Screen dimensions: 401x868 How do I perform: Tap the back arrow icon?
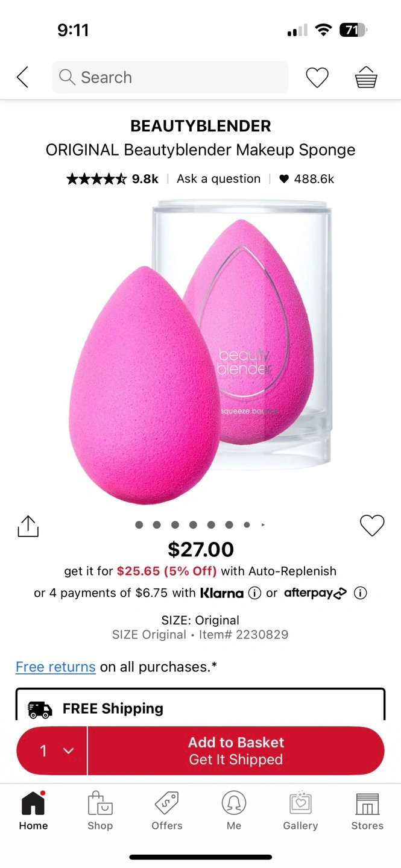click(x=22, y=77)
